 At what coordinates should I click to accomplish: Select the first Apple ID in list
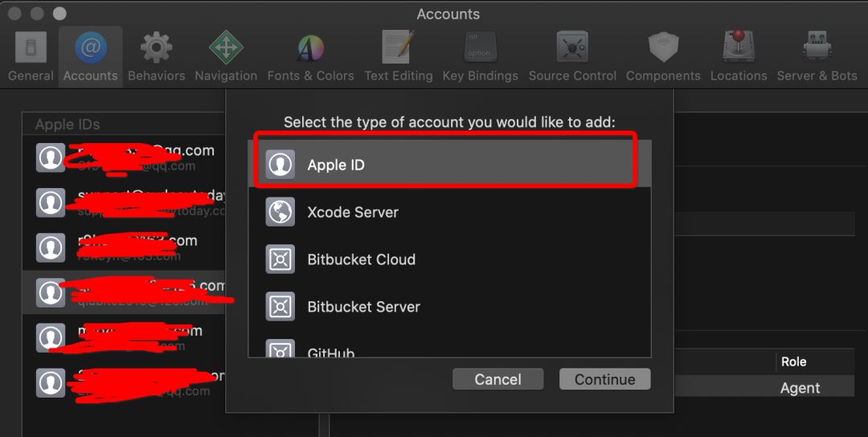point(124,157)
